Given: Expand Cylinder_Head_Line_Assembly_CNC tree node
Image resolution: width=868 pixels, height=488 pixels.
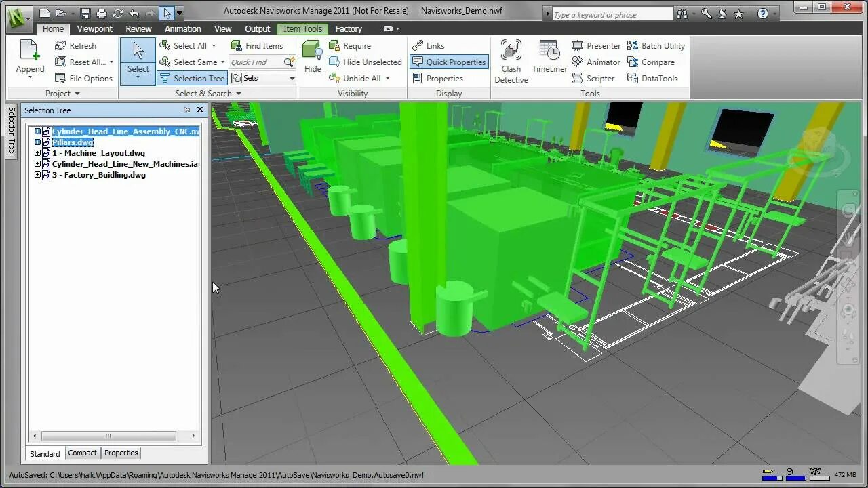Looking at the screenshot, I should (x=37, y=131).
